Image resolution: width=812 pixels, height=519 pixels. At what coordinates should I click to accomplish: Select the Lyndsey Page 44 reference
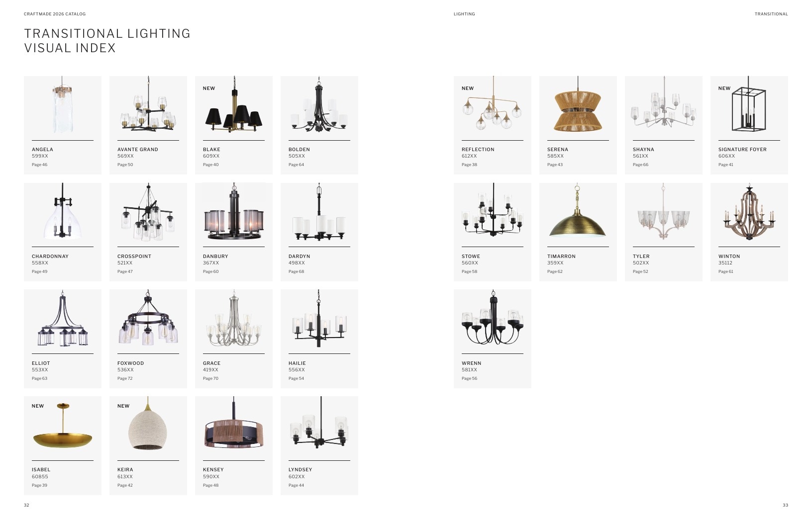pyautogui.click(x=296, y=485)
